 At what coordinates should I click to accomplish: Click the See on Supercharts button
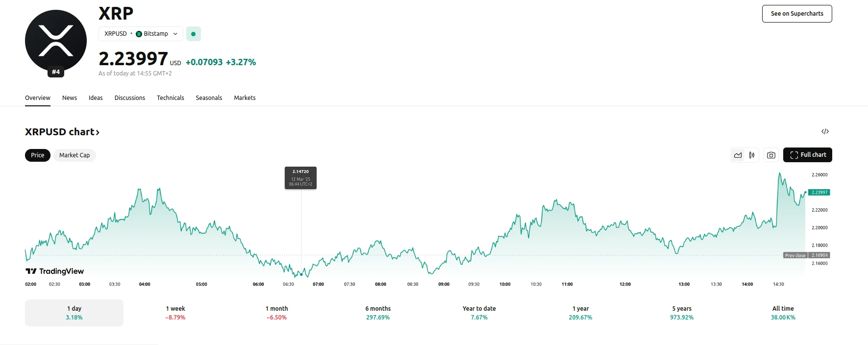click(x=797, y=14)
